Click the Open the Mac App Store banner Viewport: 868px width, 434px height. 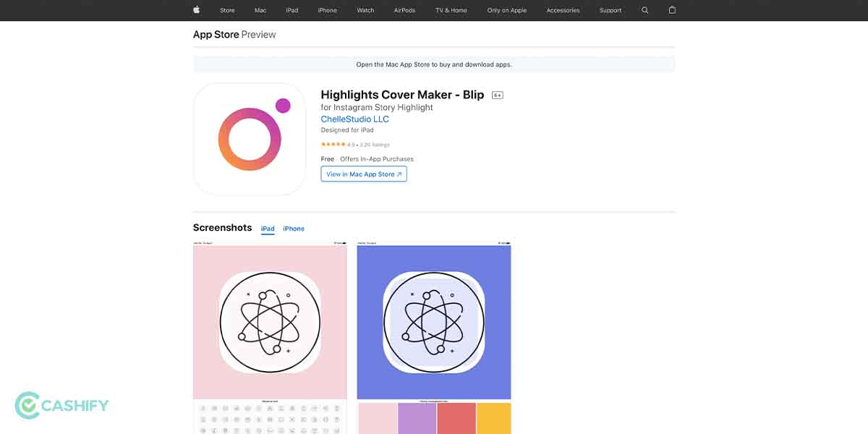(x=434, y=64)
